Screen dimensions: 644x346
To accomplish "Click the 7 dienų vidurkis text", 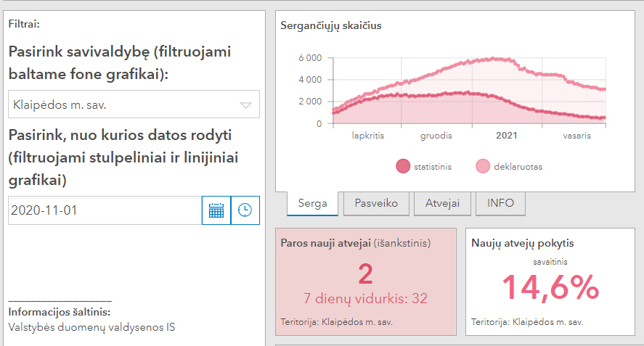I will (x=365, y=297).
